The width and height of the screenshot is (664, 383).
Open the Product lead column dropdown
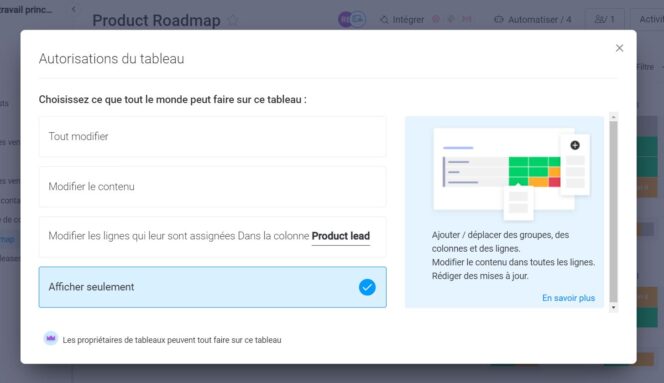[340, 236]
